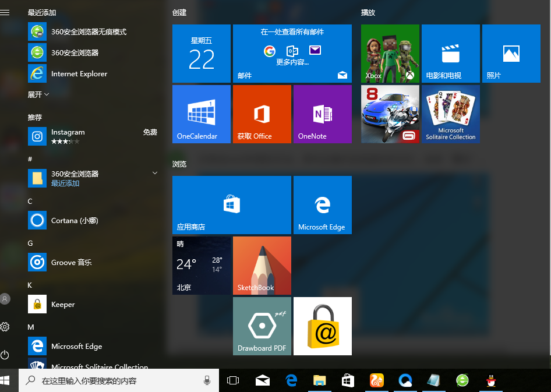Open the 照片 tile
551x392 pixels.
click(511, 53)
